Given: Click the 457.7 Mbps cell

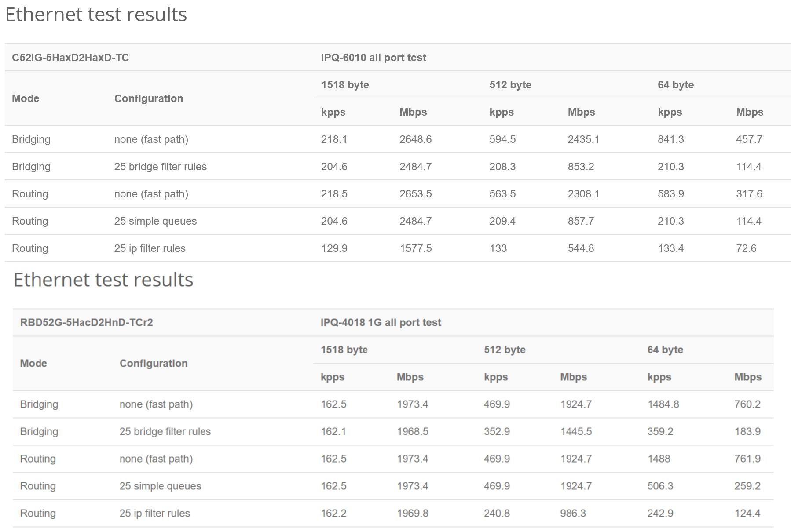Looking at the screenshot, I should point(749,139).
